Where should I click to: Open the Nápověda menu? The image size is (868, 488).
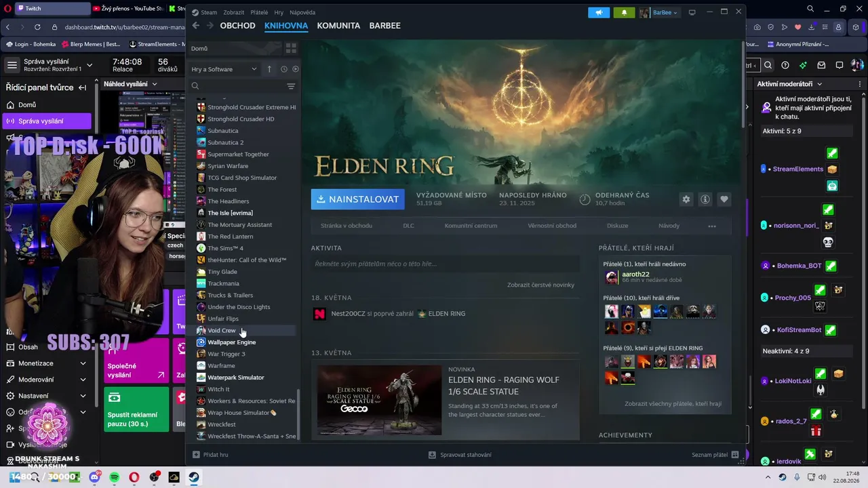[x=302, y=12]
